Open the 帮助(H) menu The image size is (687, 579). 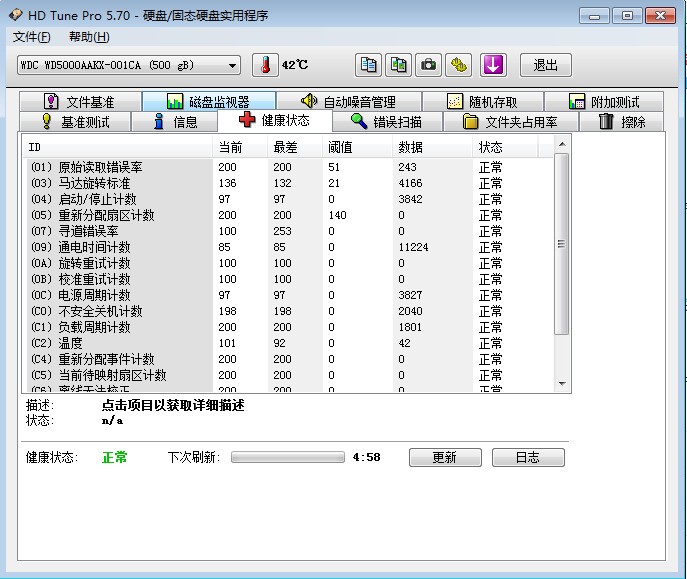click(89, 37)
